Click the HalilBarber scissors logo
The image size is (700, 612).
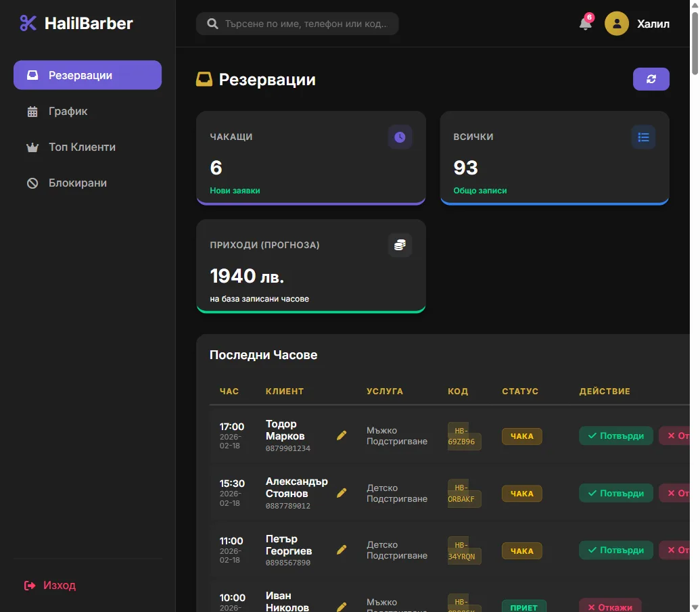[27, 22]
